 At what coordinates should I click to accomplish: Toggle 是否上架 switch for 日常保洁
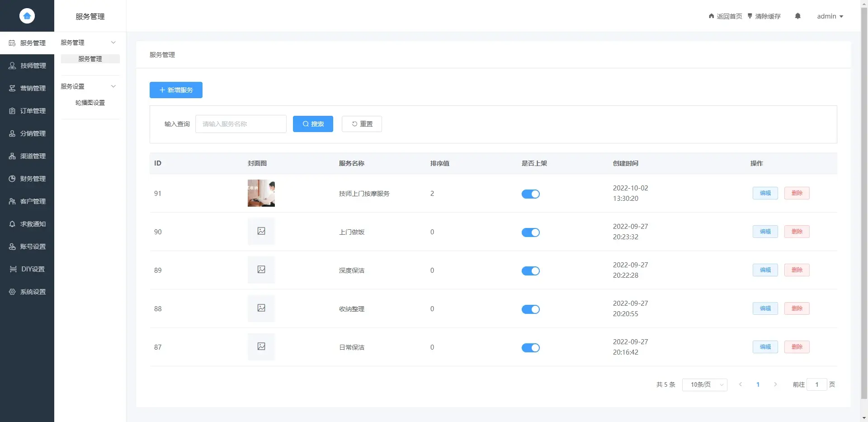[531, 348]
